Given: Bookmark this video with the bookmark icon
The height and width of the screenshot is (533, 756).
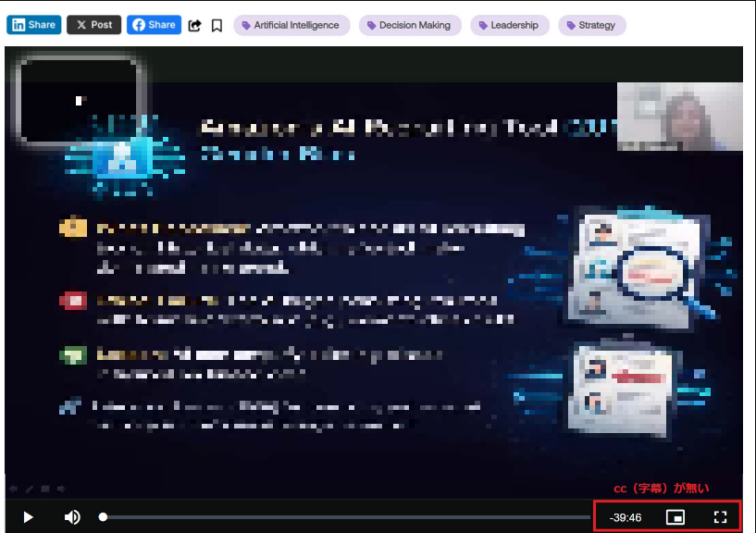Looking at the screenshot, I should (217, 26).
